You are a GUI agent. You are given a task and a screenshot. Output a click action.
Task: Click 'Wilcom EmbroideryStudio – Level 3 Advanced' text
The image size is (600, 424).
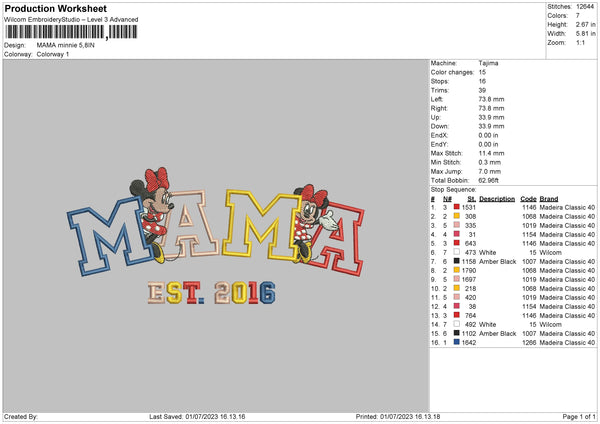71,20
